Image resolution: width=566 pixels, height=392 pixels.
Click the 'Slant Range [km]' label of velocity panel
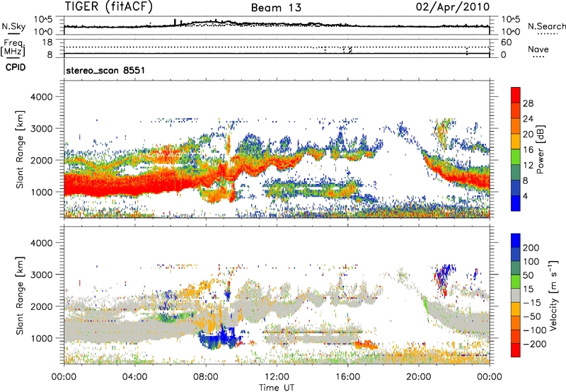pyautogui.click(x=20, y=296)
